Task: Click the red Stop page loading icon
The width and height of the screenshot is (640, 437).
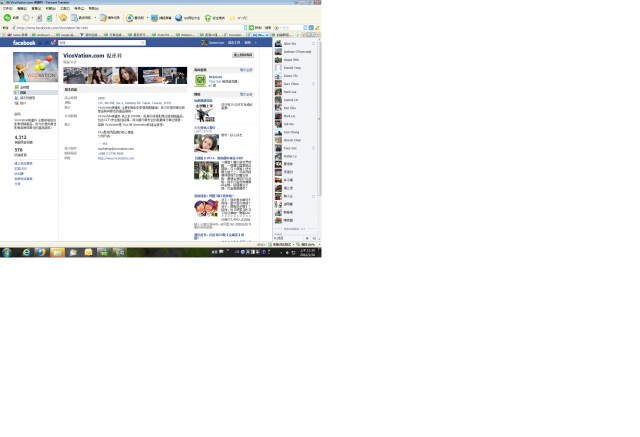Action: (x=39, y=18)
